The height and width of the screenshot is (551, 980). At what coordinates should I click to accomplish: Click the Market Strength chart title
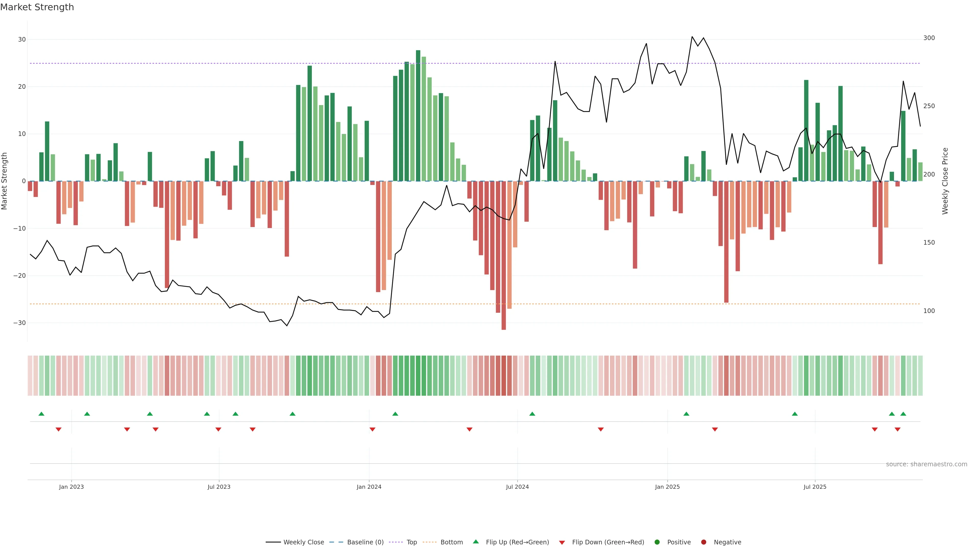point(37,7)
